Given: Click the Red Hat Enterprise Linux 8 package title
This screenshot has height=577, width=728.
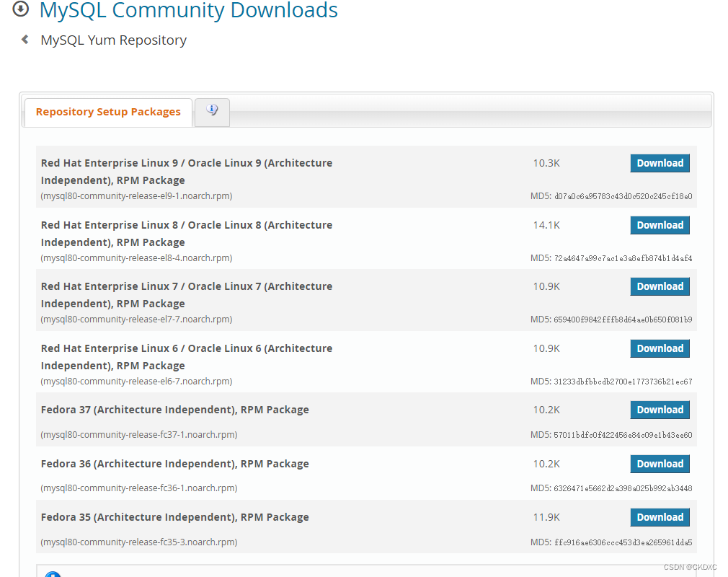Looking at the screenshot, I should coord(187,234).
